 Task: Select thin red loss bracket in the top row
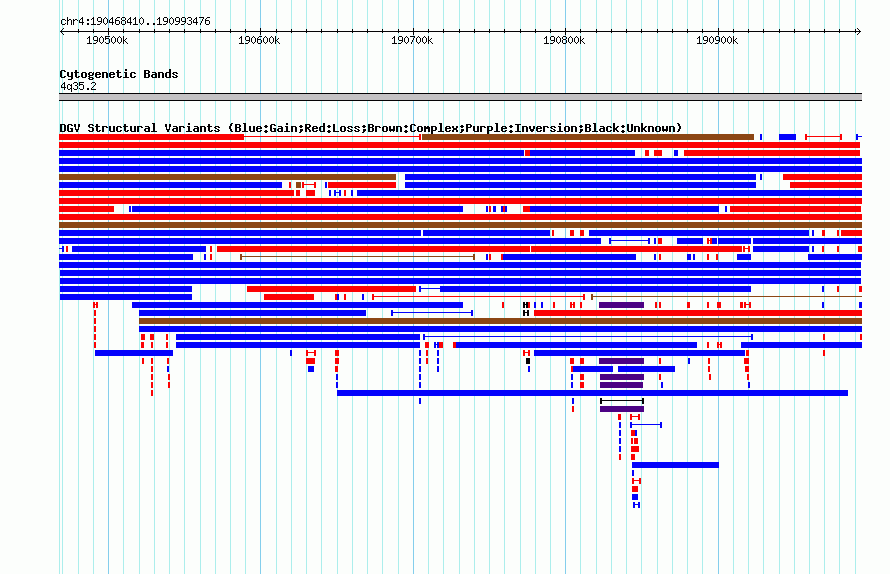point(824,137)
